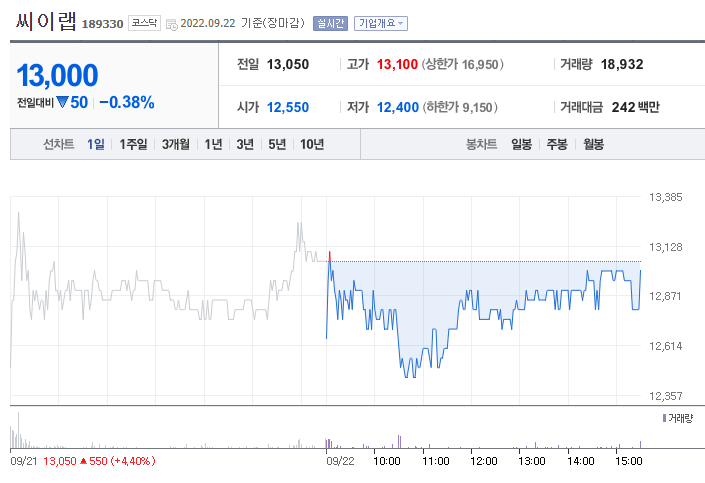Click the 13:00 time axis label
The image size is (705, 483).
coord(532,461)
